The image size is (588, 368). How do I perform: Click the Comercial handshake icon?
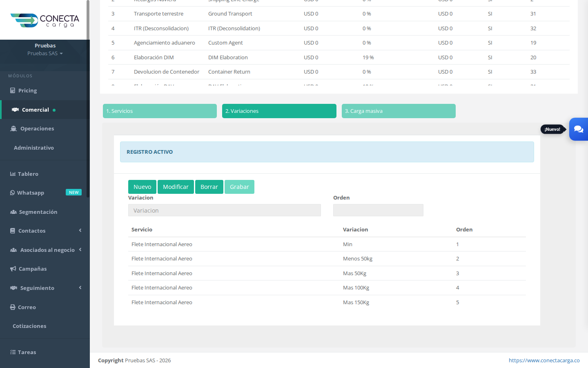15,110
